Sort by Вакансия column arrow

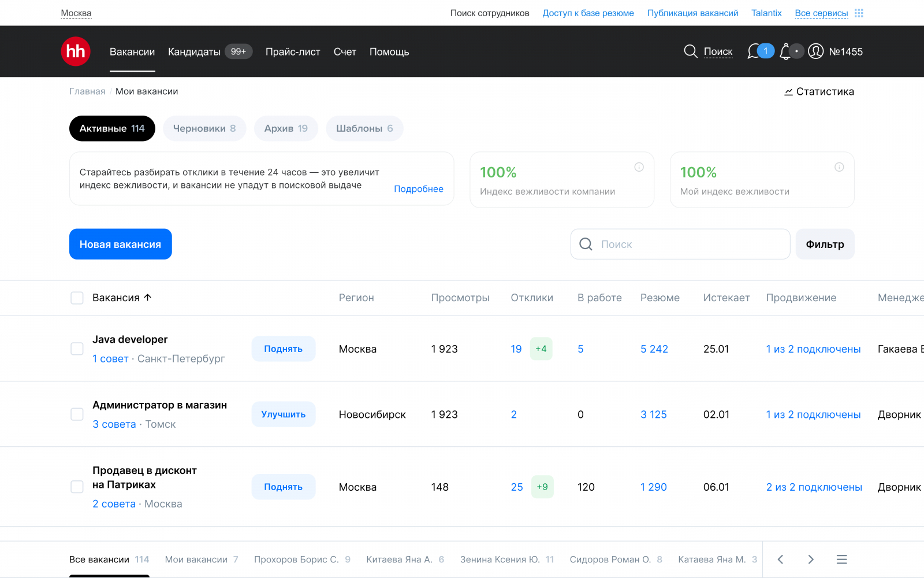(x=147, y=297)
